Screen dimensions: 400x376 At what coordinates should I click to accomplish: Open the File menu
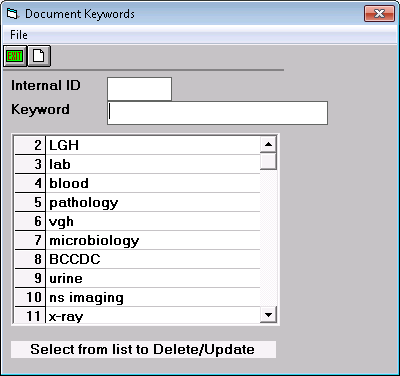click(19, 35)
